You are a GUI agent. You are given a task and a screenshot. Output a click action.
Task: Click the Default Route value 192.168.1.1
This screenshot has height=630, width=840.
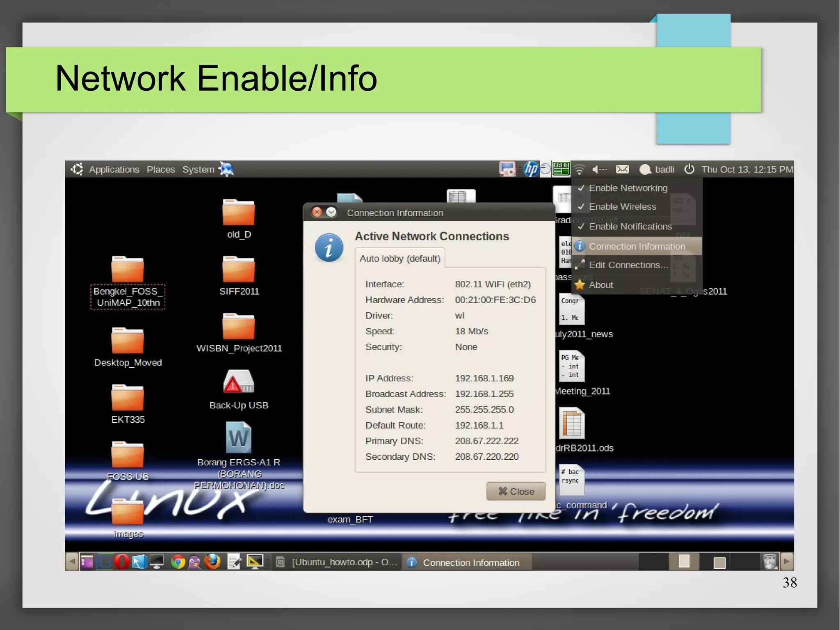[x=479, y=425]
